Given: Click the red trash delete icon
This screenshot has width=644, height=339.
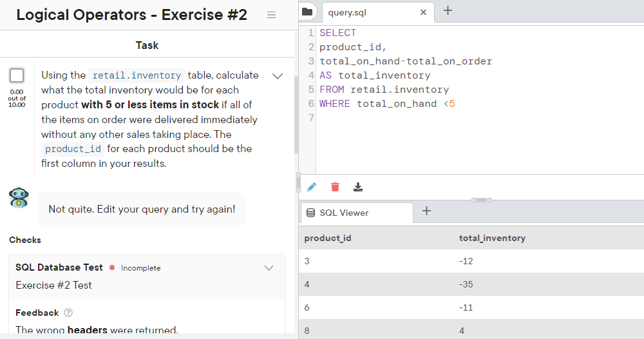Looking at the screenshot, I should [335, 187].
